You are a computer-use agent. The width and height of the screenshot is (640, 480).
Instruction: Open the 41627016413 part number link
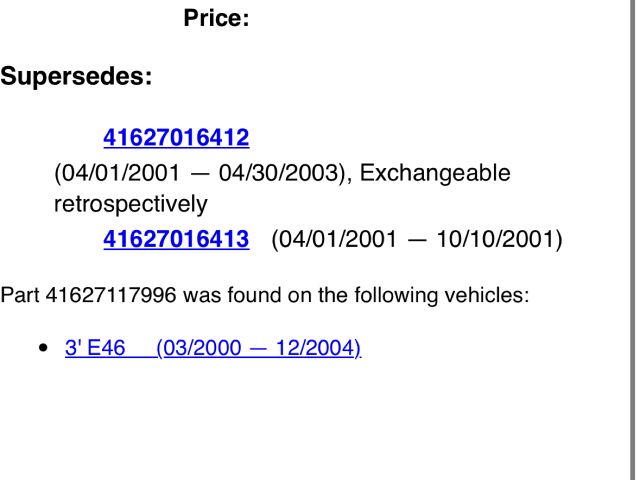(x=176, y=240)
